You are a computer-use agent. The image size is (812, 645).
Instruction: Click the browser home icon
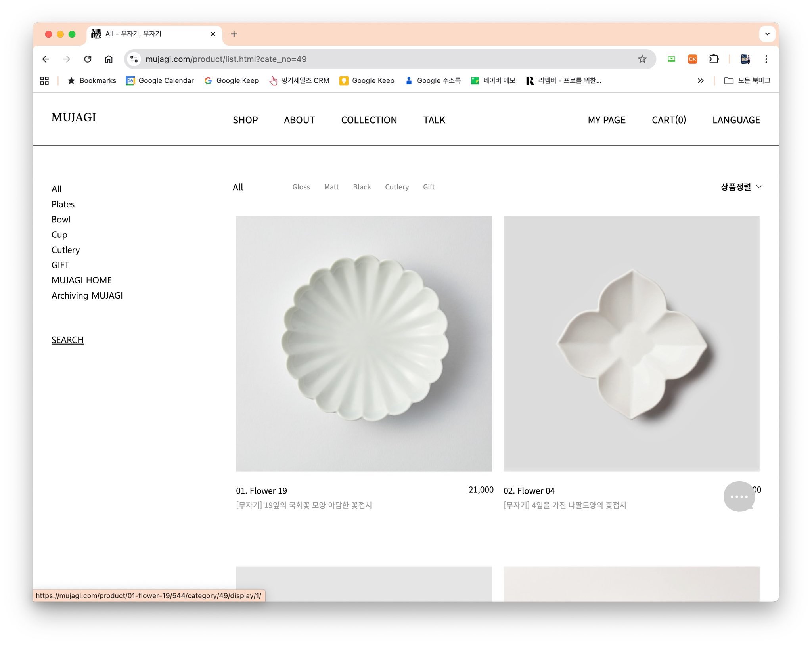click(109, 59)
